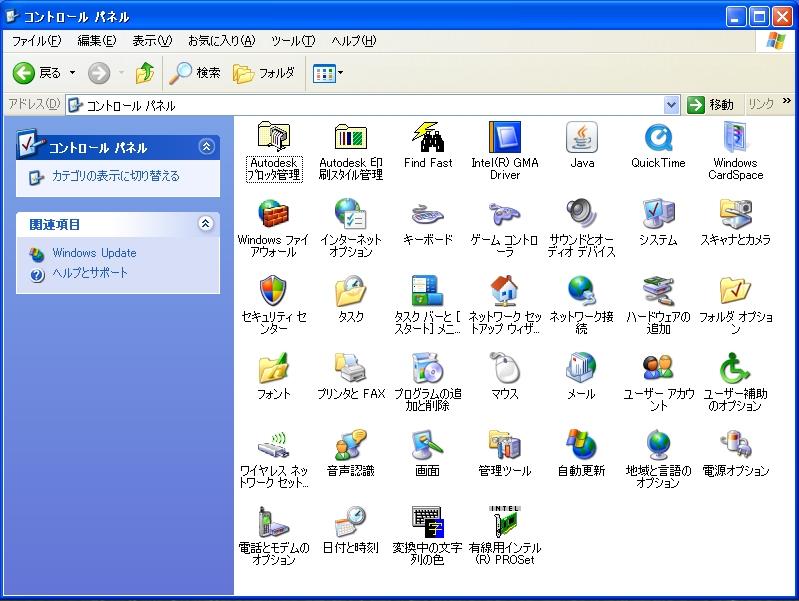Toggle the フォルダ folders pane button
The image size is (799, 601).
[264, 73]
